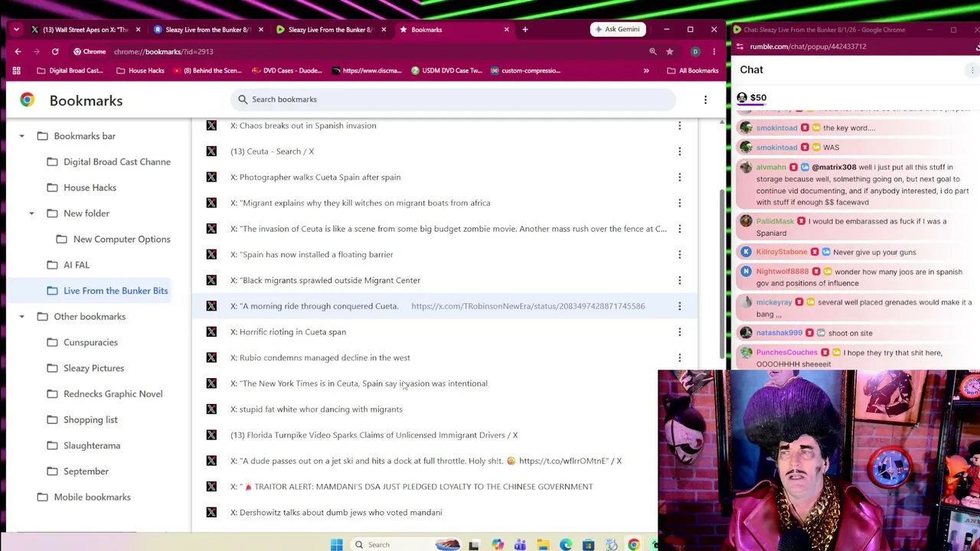Open more actions for Horrific rioting bookmark
980x551 pixels.
coord(679,332)
